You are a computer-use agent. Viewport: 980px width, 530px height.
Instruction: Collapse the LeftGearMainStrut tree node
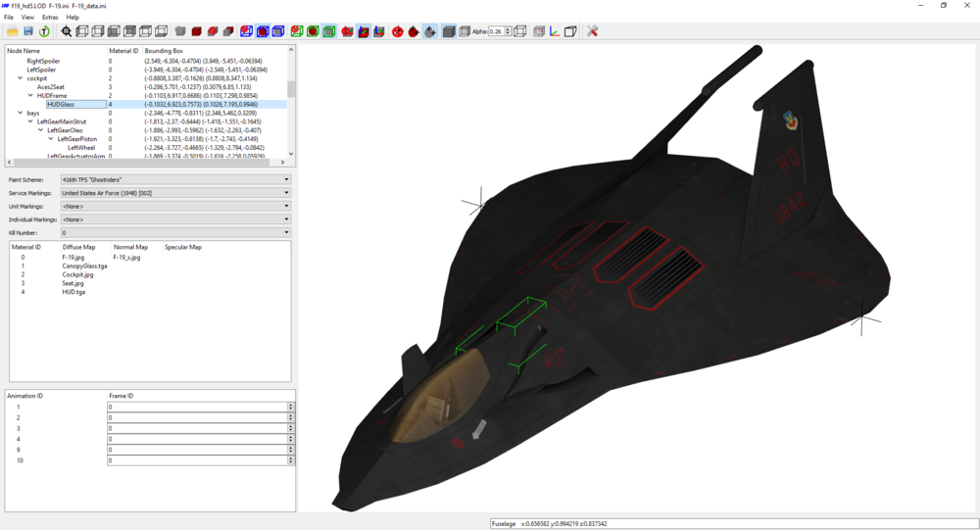[30, 121]
